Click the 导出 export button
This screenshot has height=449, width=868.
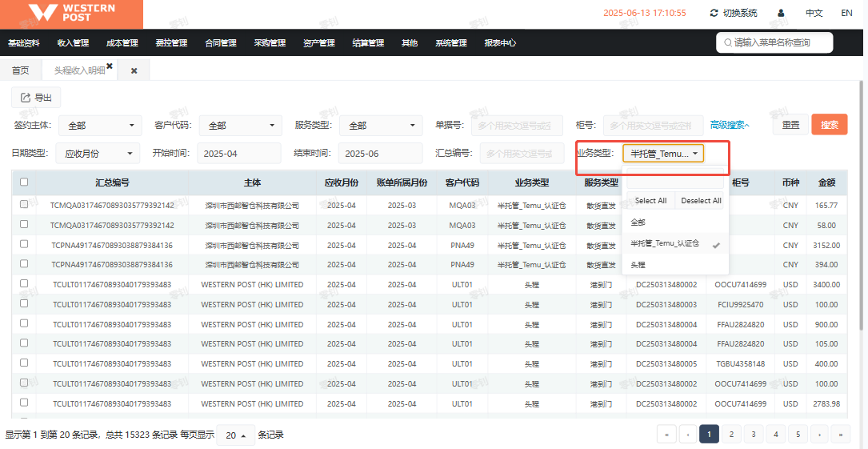(36, 98)
